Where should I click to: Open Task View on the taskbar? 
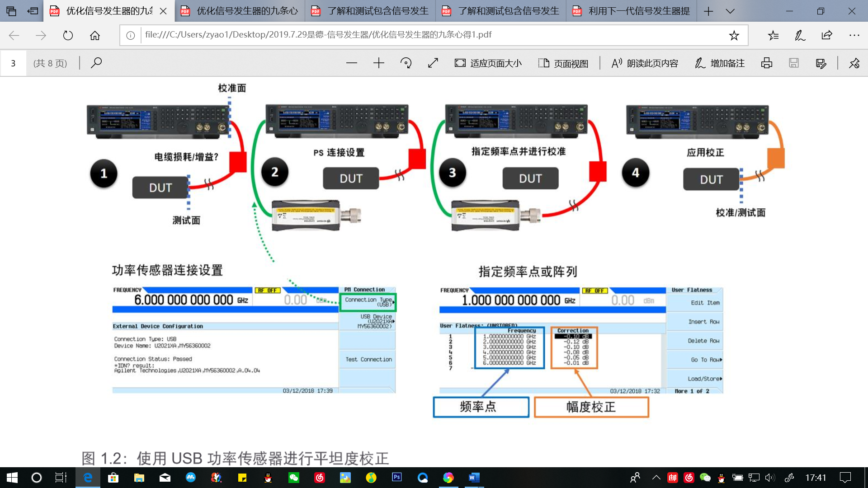pyautogui.click(x=61, y=478)
